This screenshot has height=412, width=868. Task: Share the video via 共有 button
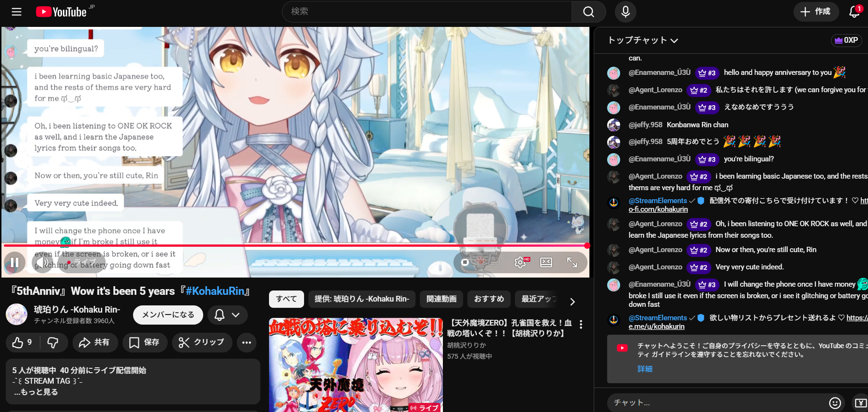[94, 342]
